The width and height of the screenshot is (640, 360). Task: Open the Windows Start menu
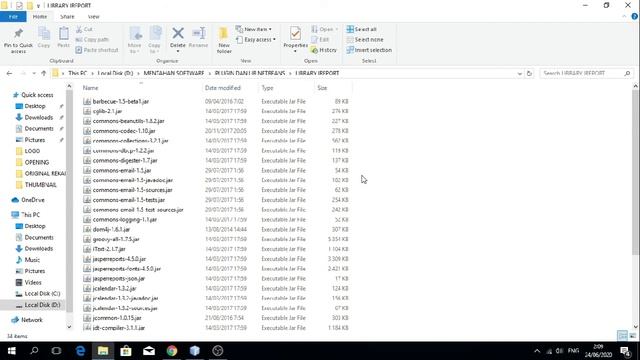point(11,351)
